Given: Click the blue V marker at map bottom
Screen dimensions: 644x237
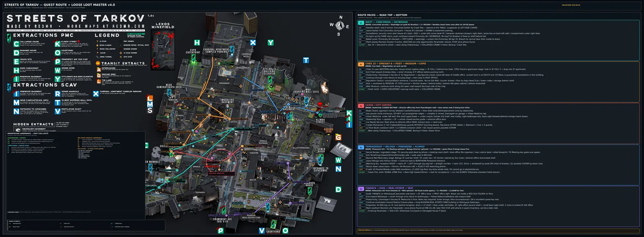Looking at the screenshot, I should click(x=262, y=231).
